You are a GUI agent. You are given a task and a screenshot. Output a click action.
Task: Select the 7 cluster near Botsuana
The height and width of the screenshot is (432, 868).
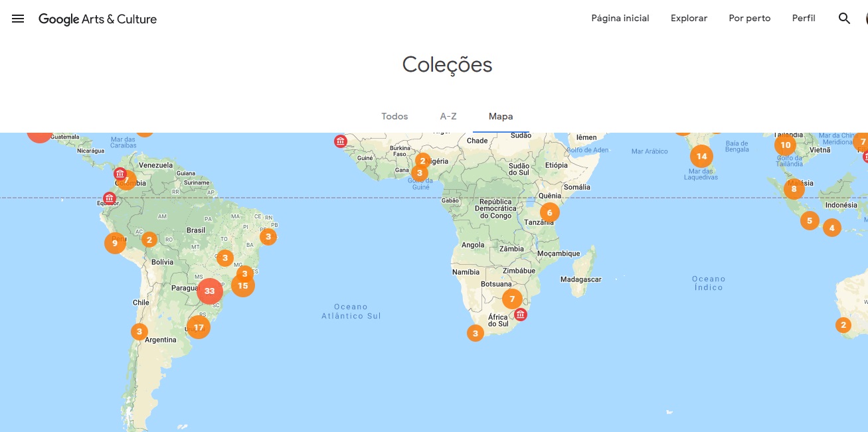tap(512, 299)
